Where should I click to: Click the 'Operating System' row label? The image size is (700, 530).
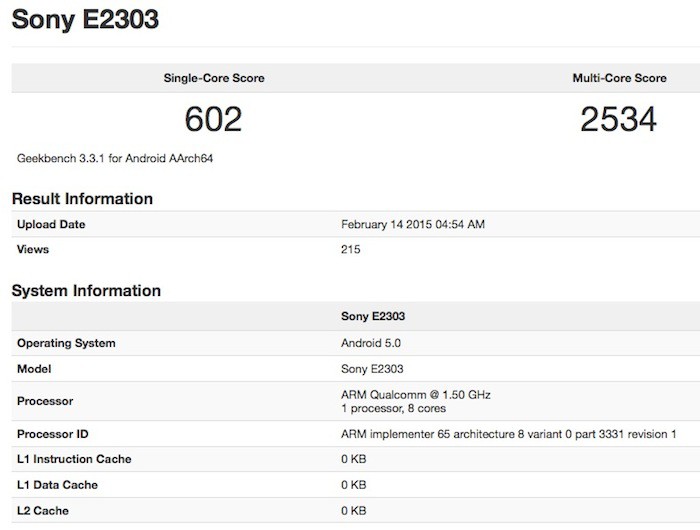(66, 343)
